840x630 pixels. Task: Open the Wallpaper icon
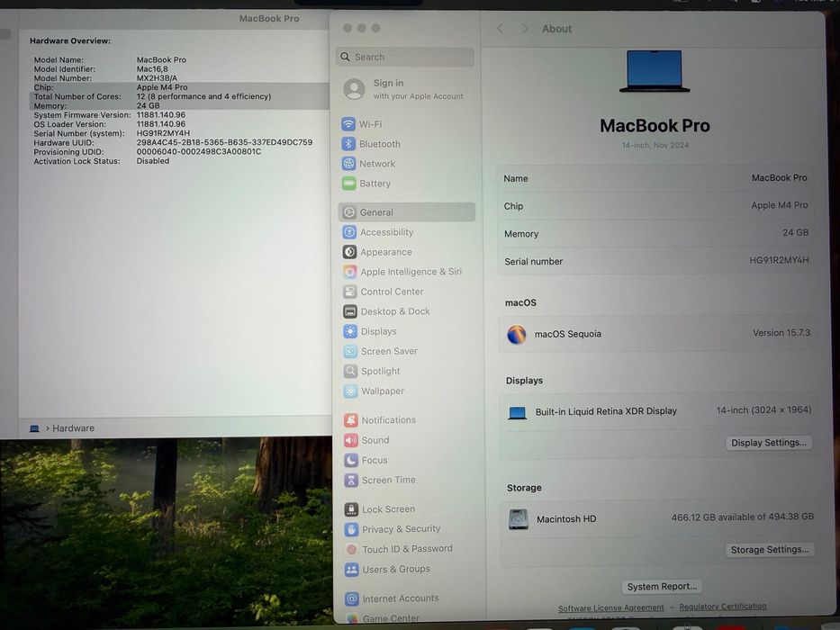[x=351, y=391]
